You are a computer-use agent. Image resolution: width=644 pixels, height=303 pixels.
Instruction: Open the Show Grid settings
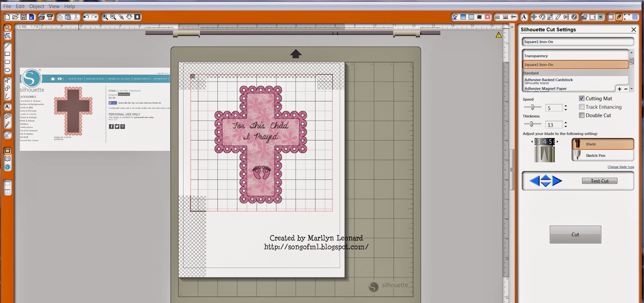pyautogui.click(x=635, y=17)
